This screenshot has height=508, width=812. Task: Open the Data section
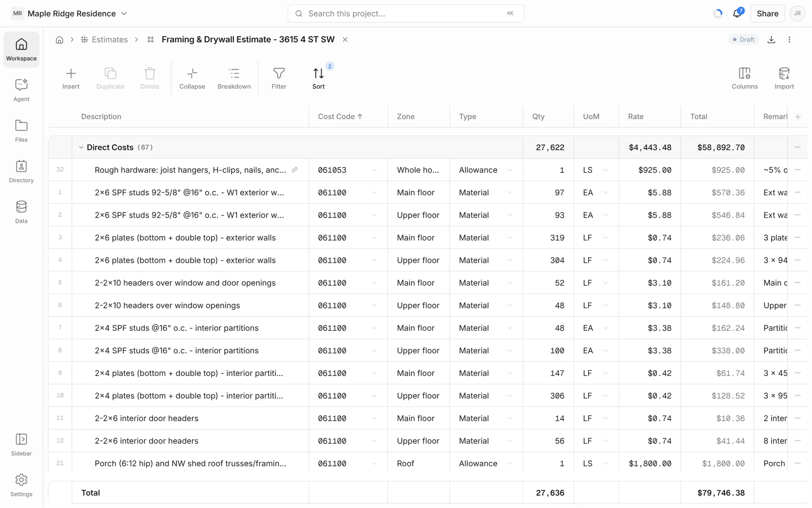[x=21, y=212]
